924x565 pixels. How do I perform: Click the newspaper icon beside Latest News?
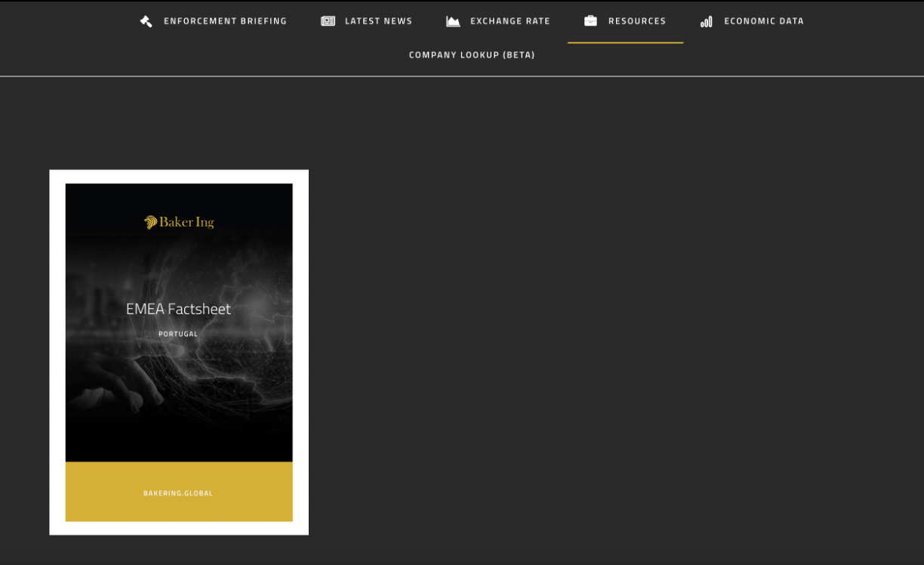click(x=328, y=21)
